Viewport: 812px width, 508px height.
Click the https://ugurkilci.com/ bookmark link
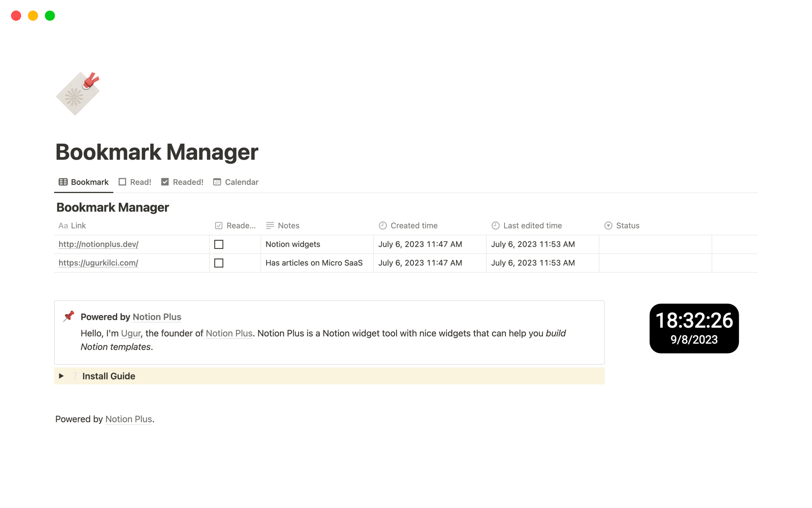[x=98, y=263]
